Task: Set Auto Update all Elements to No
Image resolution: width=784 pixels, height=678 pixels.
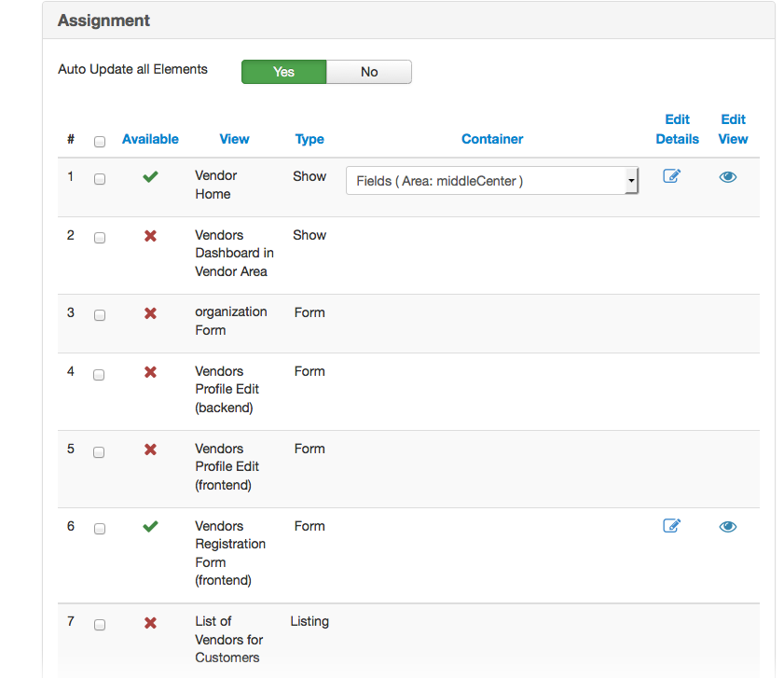Action: tap(369, 72)
